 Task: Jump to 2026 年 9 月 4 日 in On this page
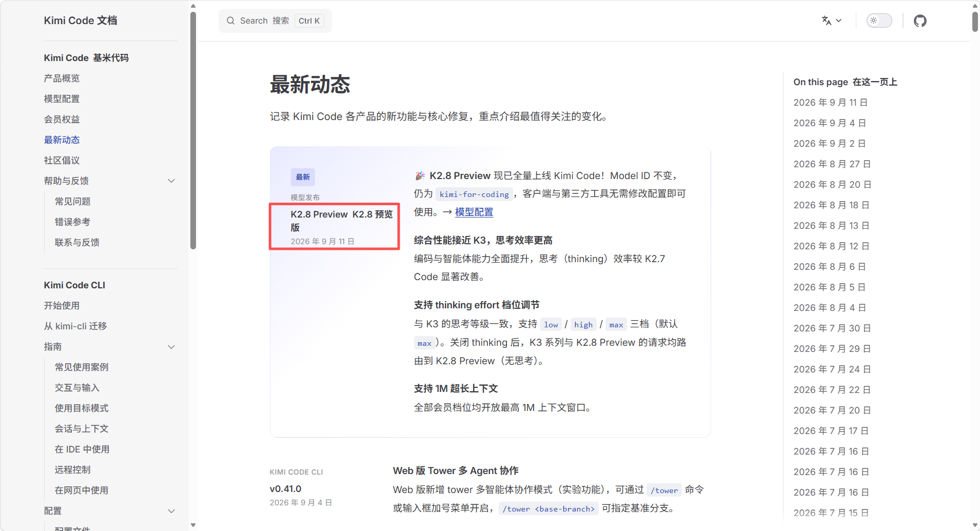click(830, 123)
